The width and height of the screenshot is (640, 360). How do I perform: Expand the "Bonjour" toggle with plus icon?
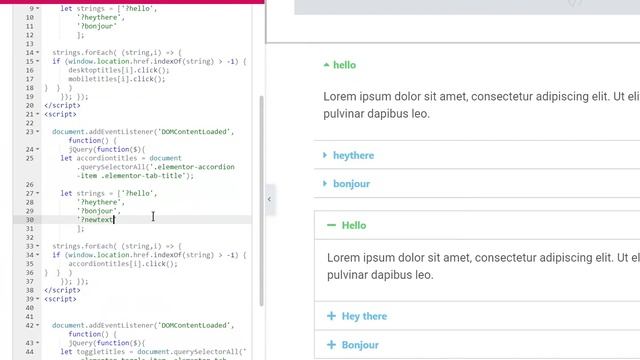pyautogui.click(x=360, y=345)
